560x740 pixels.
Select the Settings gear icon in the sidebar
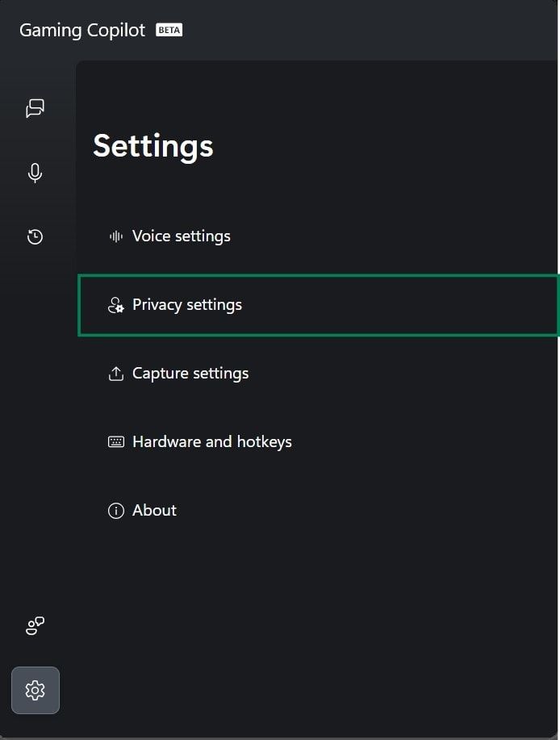35,690
